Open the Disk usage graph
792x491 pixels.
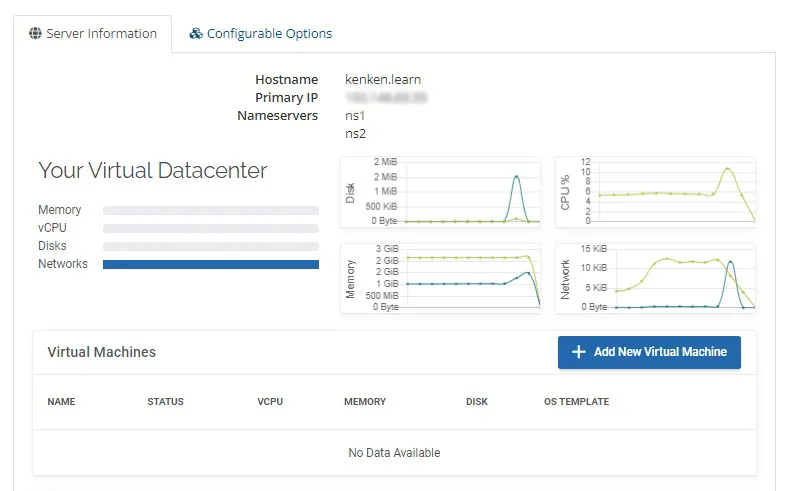coord(440,192)
